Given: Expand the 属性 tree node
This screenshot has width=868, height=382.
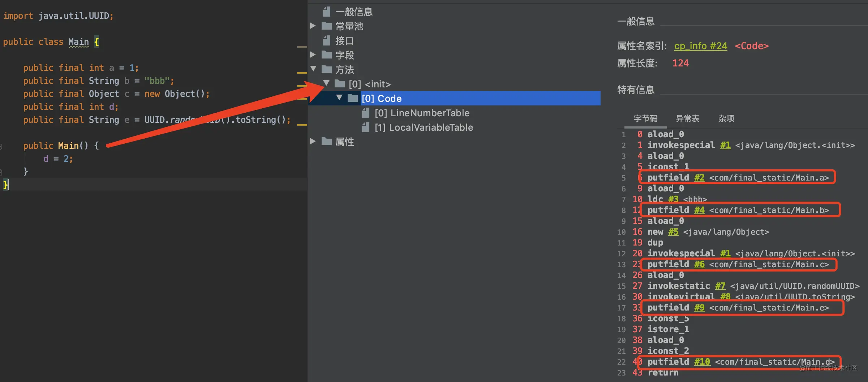Looking at the screenshot, I should coord(313,141).
